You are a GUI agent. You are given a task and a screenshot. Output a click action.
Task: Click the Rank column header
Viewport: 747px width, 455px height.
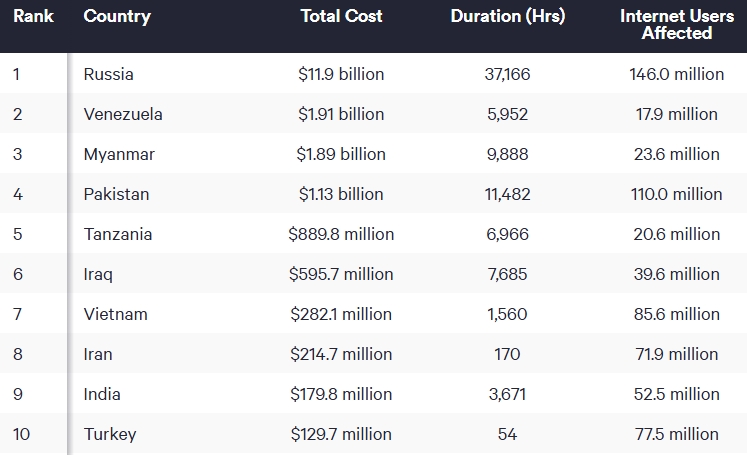[x=33, y=16]
